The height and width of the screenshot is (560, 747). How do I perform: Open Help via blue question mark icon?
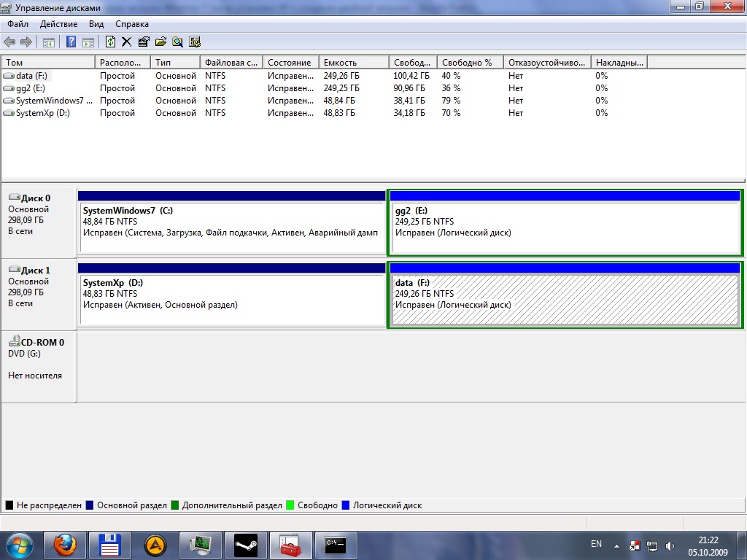[71, 42]
